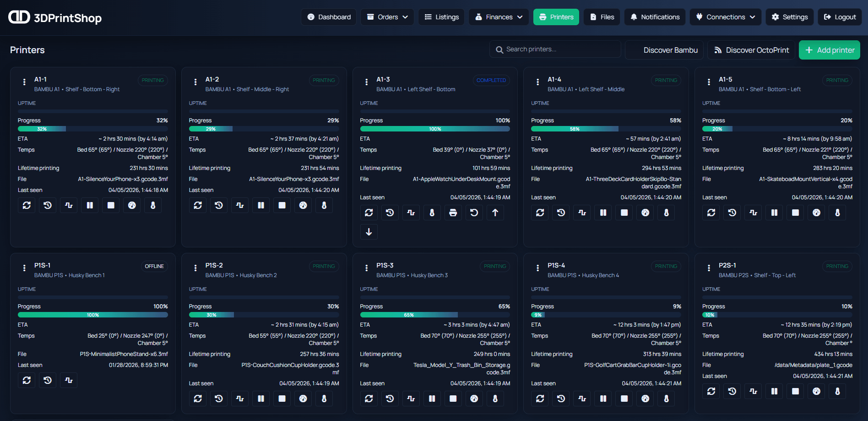
Task: Check temperature controls on P1S-2
Action: [324, 399]
